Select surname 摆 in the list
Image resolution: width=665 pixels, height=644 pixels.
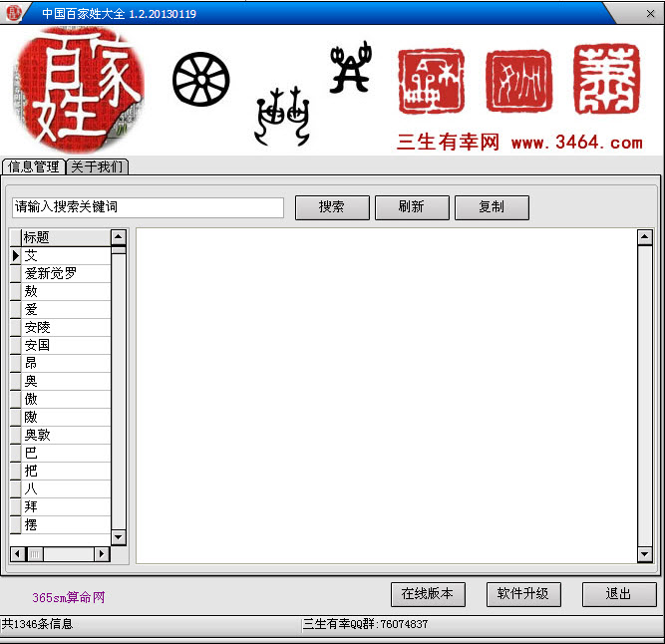66,524
